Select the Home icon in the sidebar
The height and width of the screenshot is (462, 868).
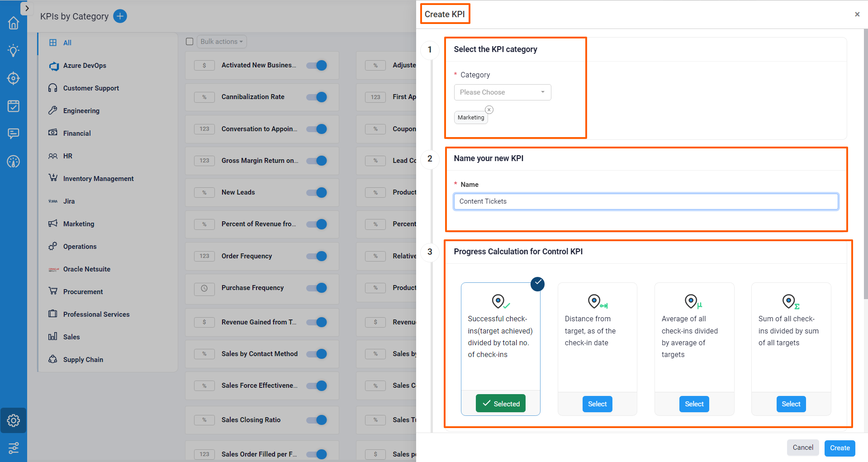pyautogui.click(x=14, y=23)
